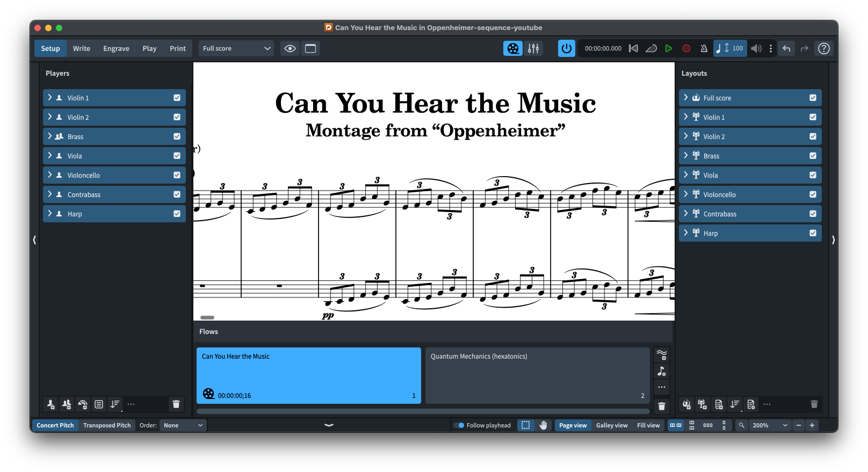Add a solo player
Viewport: 868px width, 472px height.
[50, 404]
